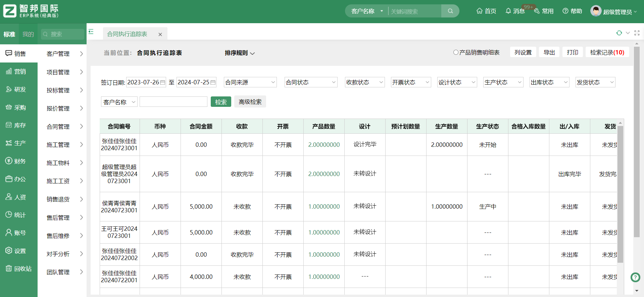Expand 销售退货 menu item
644x297 pixels.
click(62, 199)
